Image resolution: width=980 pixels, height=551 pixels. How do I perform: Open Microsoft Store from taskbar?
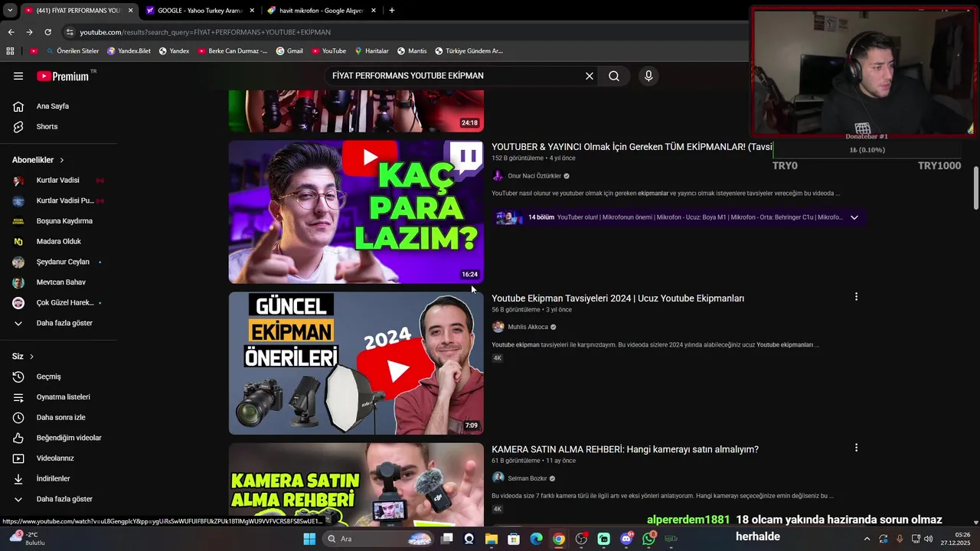(514, 539)
